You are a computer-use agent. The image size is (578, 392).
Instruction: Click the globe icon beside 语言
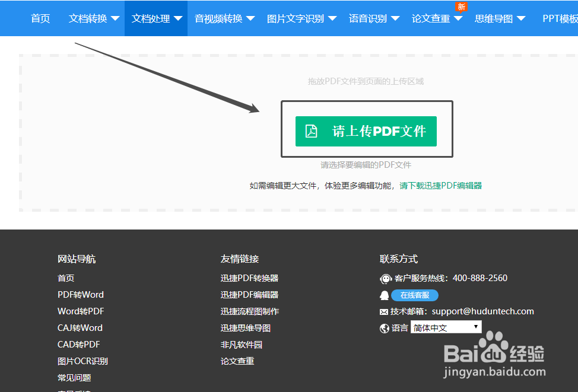click(385, 329)
